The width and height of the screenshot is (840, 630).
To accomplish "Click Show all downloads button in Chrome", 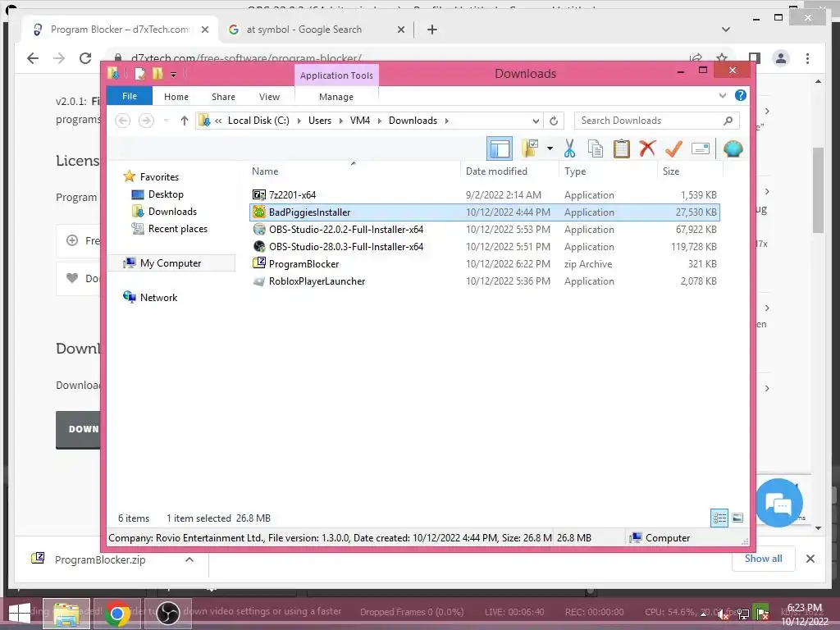I will pyautogui.click(x=763, y=559).
